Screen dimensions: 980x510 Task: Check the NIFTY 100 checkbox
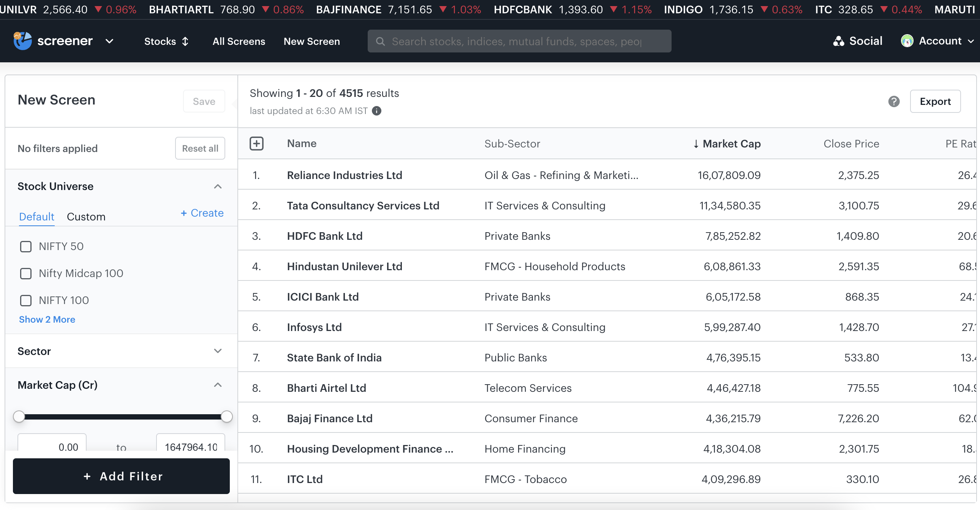coord(26,300)
